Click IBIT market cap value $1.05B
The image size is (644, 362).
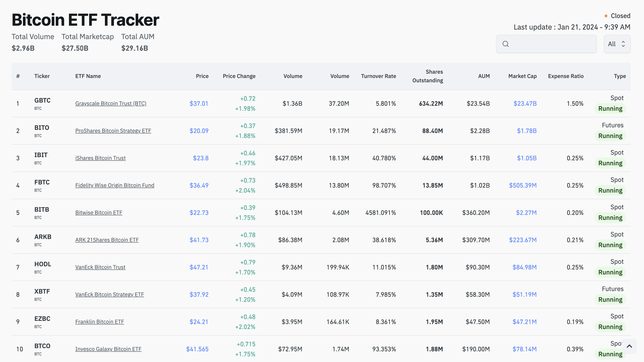(527, 158)
